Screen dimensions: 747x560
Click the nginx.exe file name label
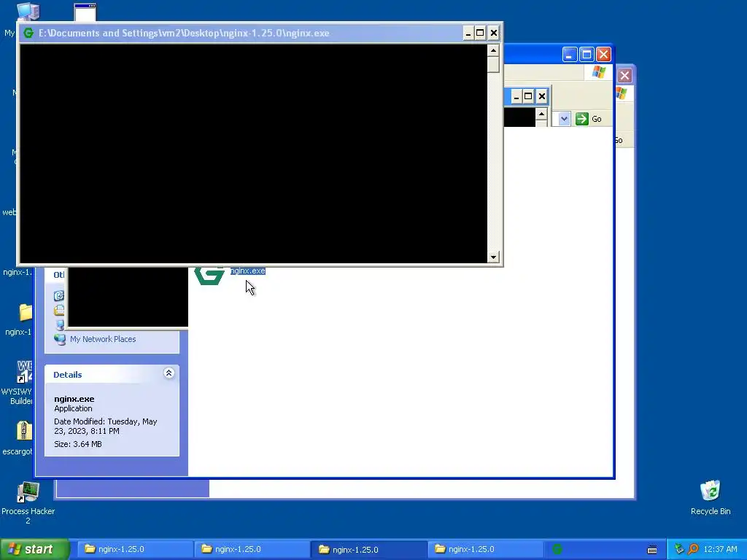click(x=248, y=271)
